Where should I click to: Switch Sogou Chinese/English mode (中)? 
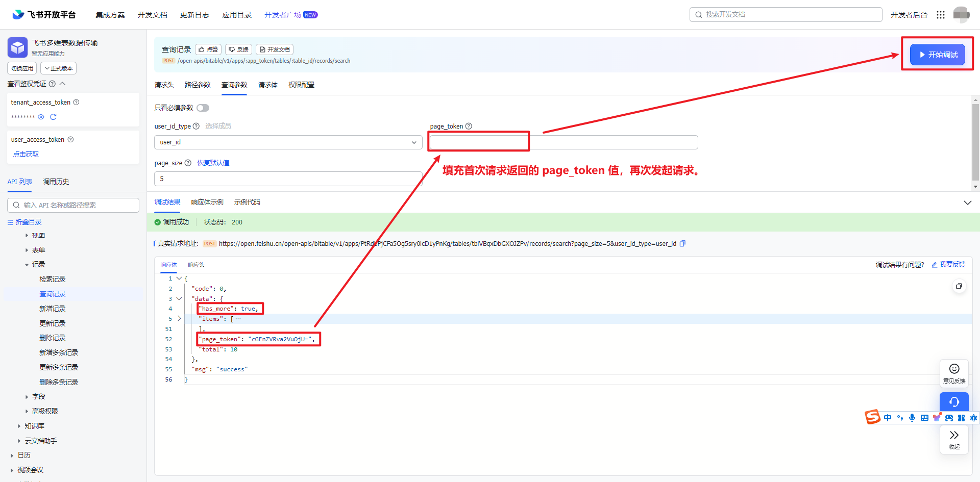(888, 418)
